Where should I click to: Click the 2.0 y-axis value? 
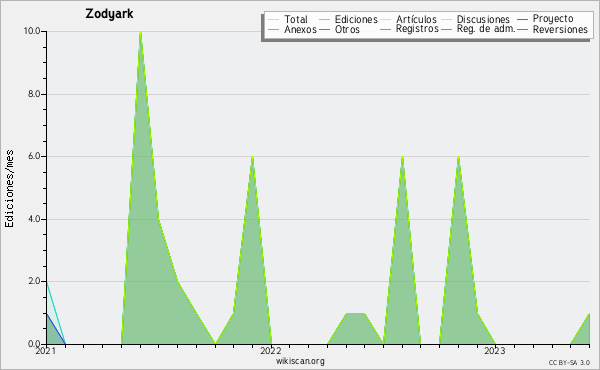34,281
